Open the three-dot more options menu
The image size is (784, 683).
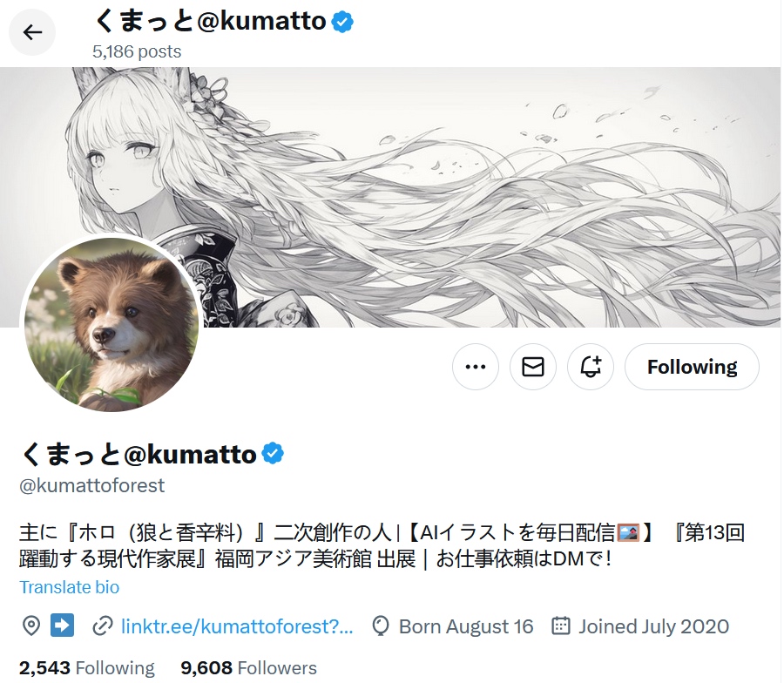[x=476, y=367]
